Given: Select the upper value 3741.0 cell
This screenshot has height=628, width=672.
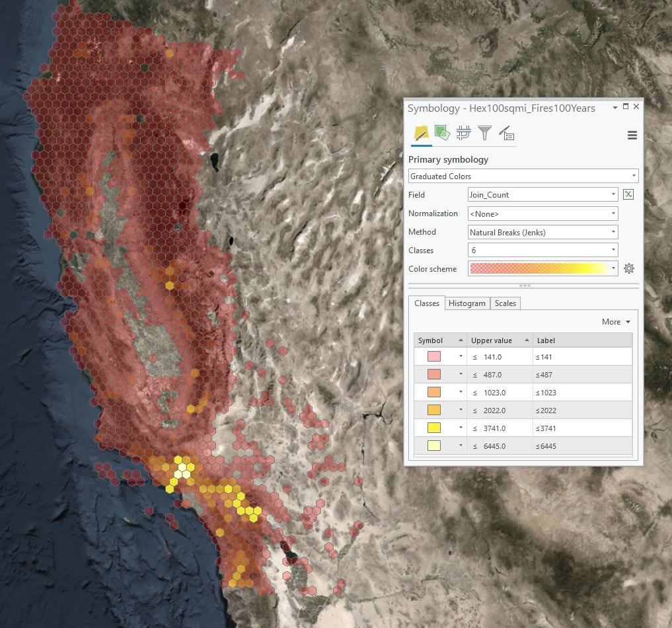Looking at the screenshot, I should click(500, 428).
